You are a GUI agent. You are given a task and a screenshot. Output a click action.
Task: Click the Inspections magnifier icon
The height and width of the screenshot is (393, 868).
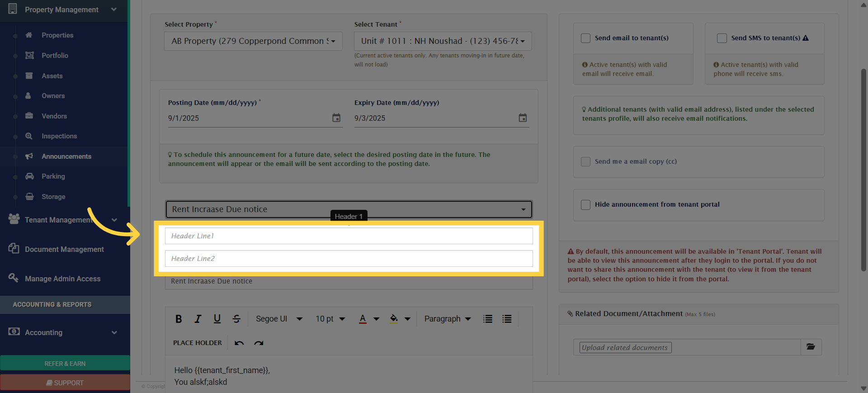click(x=29, y=136)
